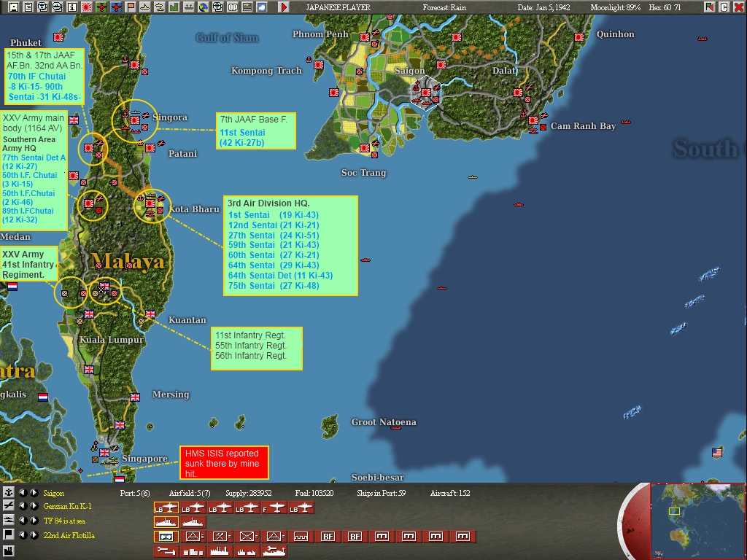Screen dimensions: 747x560
Task: Open the Saigon base screen via its name
Action: [54, 493]
